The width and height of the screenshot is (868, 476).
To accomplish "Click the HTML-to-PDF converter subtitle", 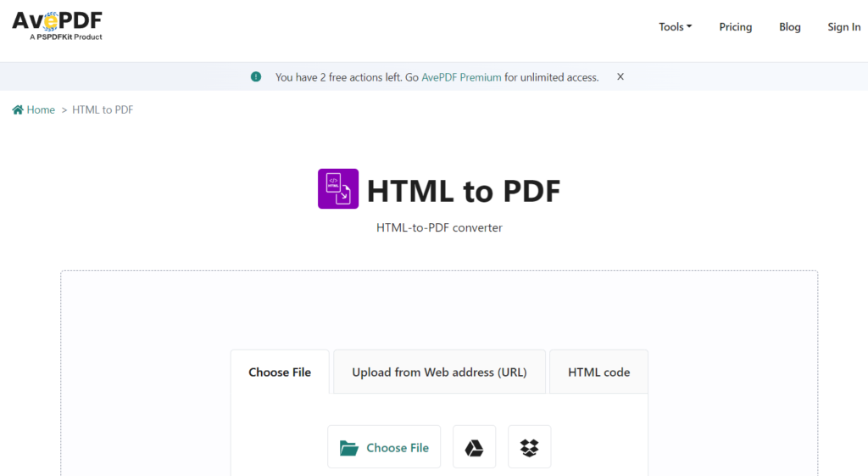I will [x=439, y=227].
